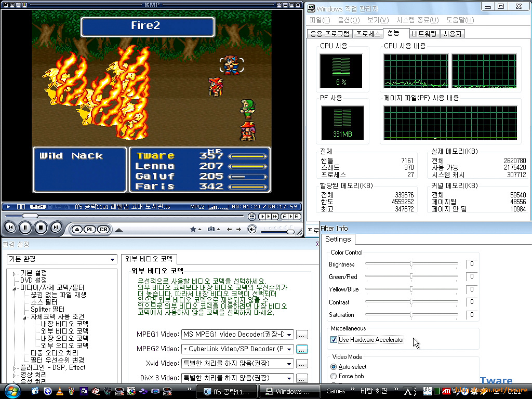The image size is (532, 399).
Task: Select the Force bob video mode radio button
Action: (334, 376)
